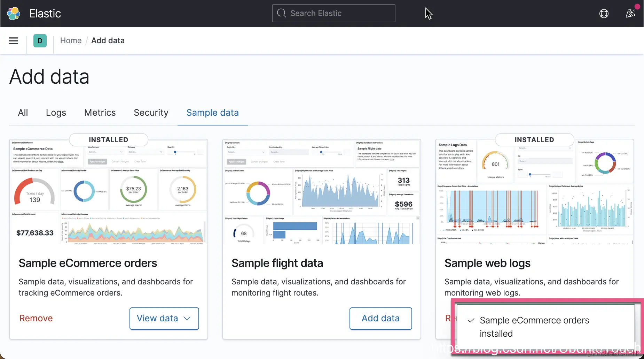
Task: Open the Security tab
Action: pos(151,113)
